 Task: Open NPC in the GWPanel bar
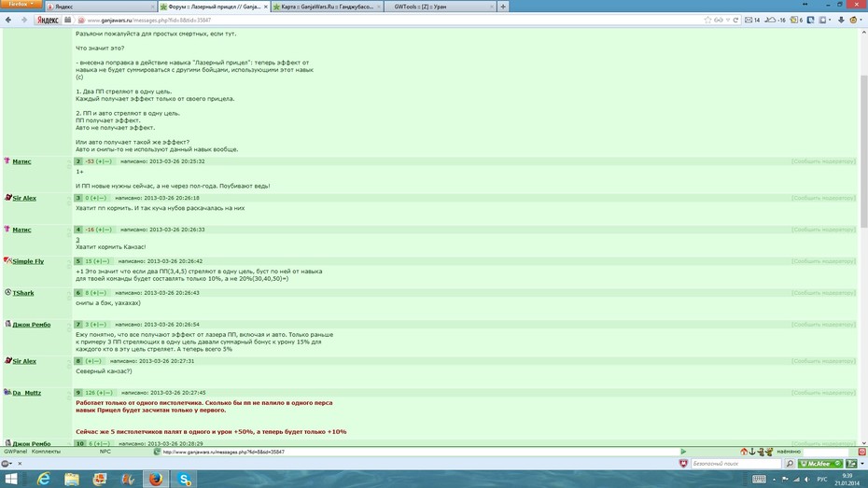pos(105,452)
